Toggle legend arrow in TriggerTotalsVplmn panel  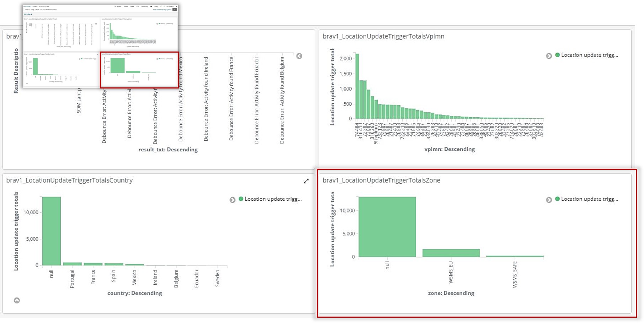[x=549, y=56]
